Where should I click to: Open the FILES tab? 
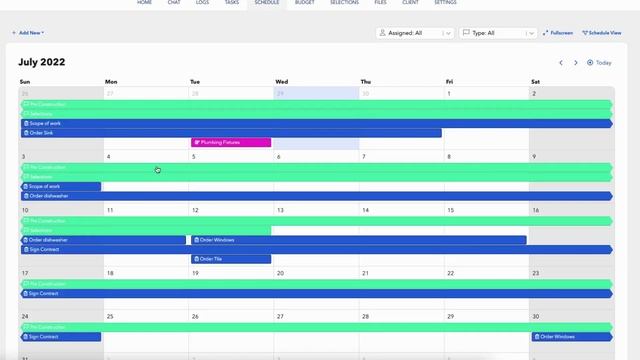(x=380, y=2)
